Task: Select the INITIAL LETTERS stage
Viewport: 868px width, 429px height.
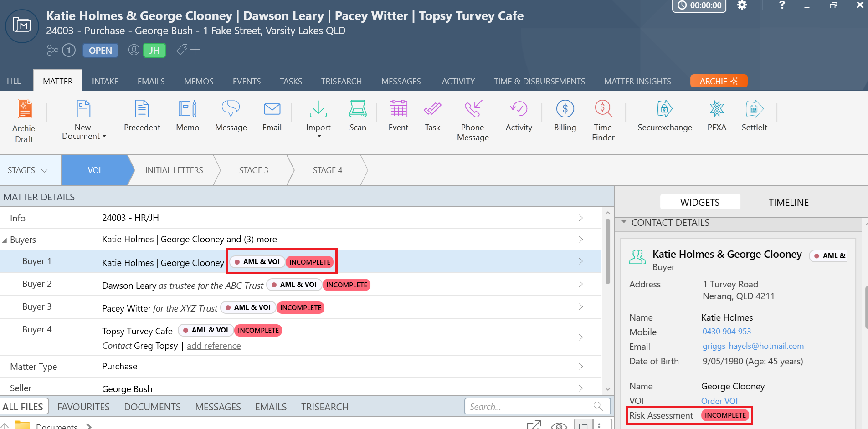Action: click(x=174, y=170)
